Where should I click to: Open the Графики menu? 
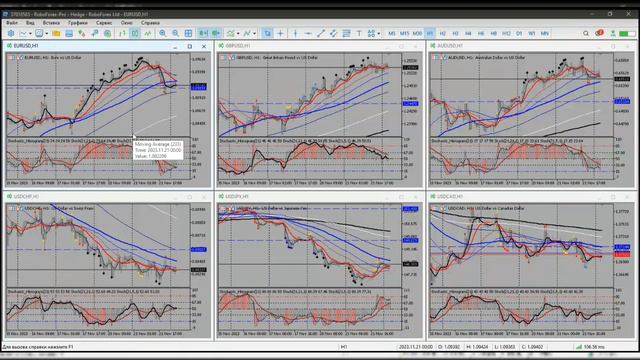click(x=78, y=23)
